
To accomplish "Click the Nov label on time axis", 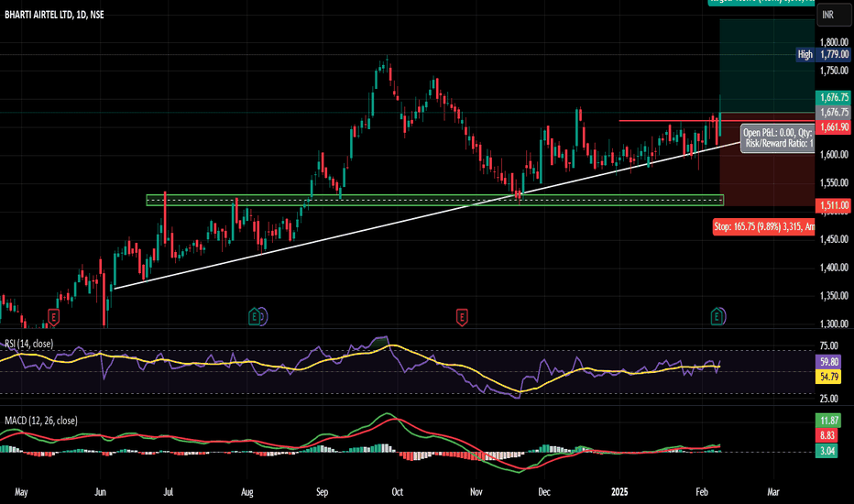I will pyautogui.click(x=476, y=492).
